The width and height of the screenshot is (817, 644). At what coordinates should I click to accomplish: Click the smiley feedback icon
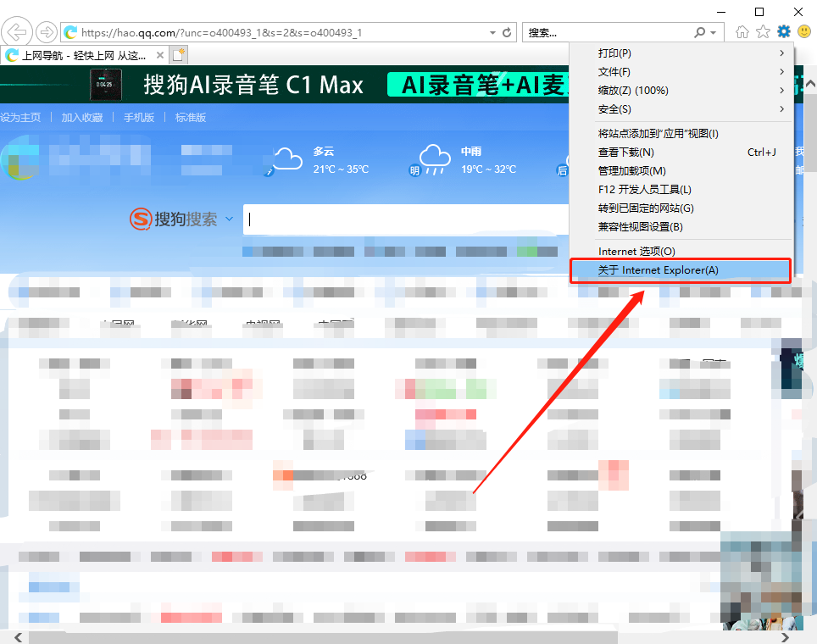point(804,32)
